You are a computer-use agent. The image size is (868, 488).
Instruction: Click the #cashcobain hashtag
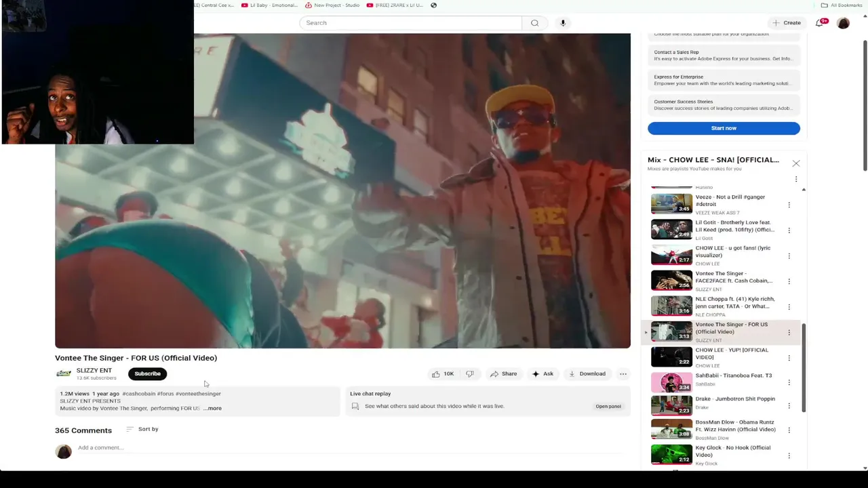click(139, 393)
